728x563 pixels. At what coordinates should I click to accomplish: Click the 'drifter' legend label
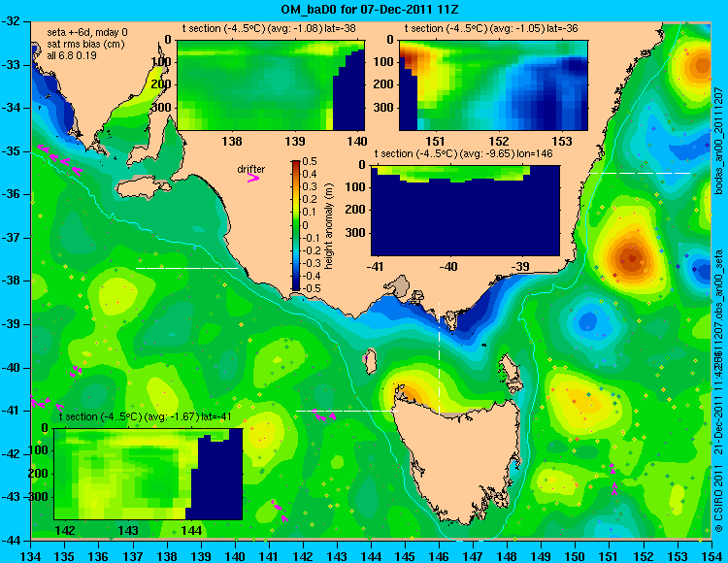pos(251,169)
